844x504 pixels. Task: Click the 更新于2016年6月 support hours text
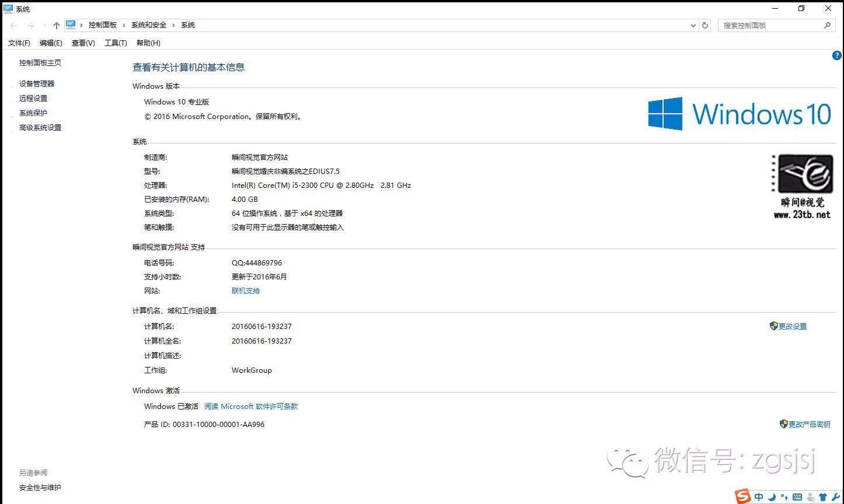coord(259,277)
